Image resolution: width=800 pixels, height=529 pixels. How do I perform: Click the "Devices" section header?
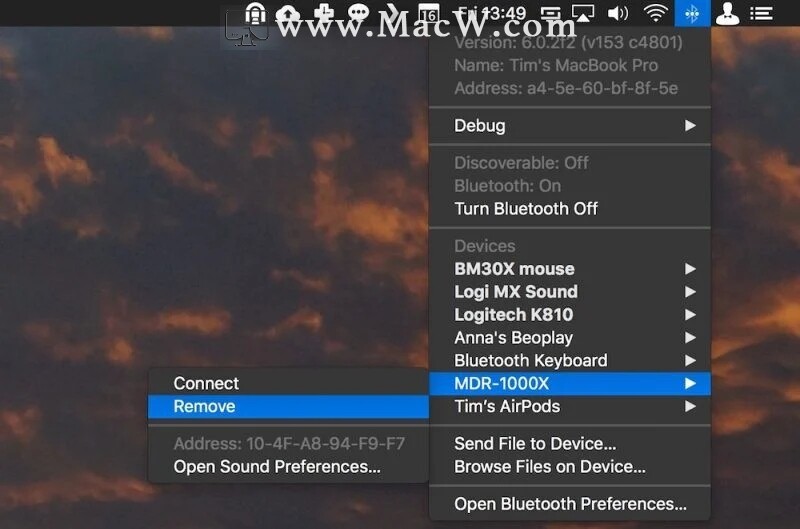pos(485,246)
